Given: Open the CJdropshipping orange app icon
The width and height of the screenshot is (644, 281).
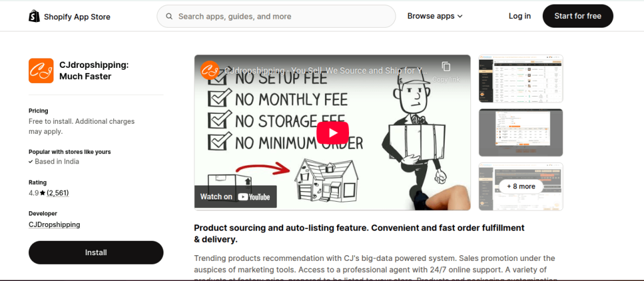Looking at the screenshot, I should (x=41, y=70).
